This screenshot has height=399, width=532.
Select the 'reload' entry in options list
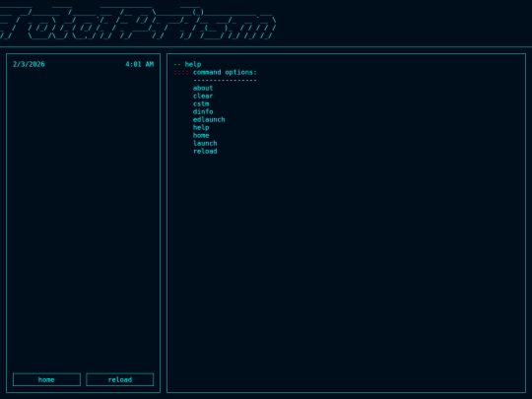pos(205,152)
